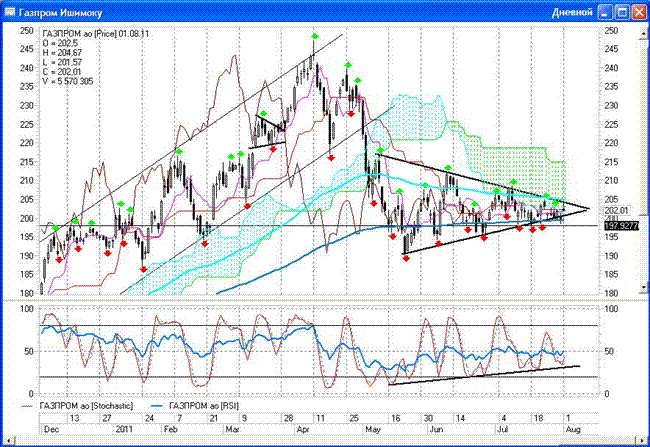Screen dimensions: 650x447
Task: Click the Dec month label on time axis
Action: 51,430
